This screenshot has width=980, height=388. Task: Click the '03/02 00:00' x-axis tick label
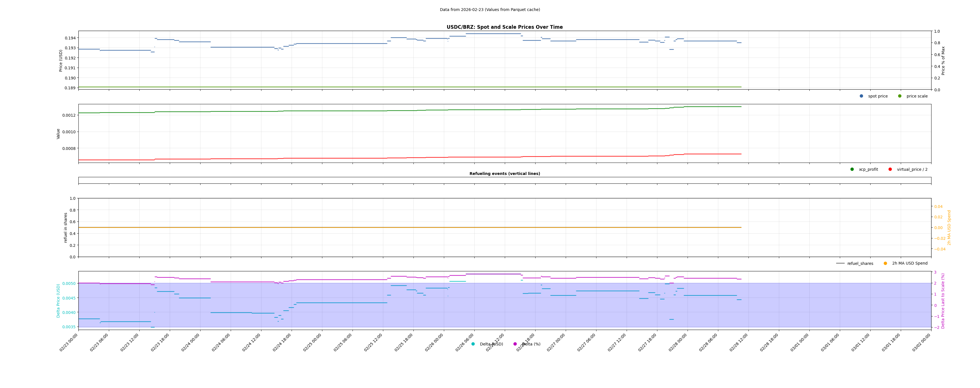921,342
